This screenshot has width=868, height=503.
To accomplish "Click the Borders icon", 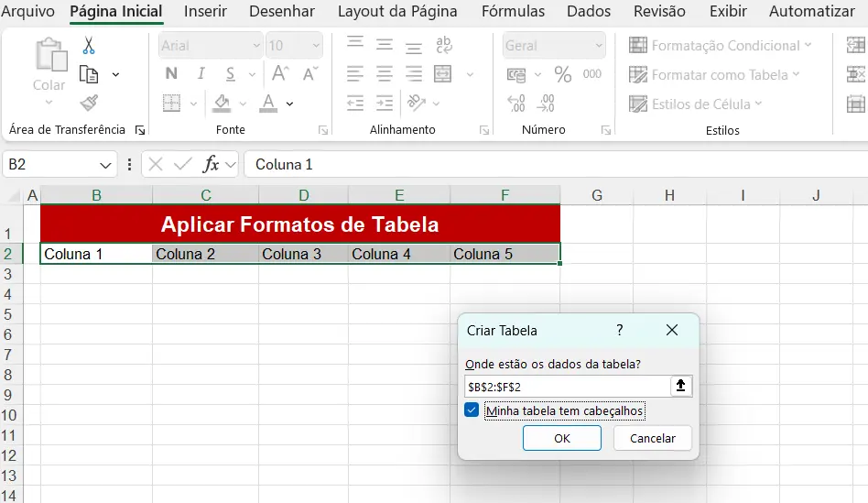I will pos(171,103).
